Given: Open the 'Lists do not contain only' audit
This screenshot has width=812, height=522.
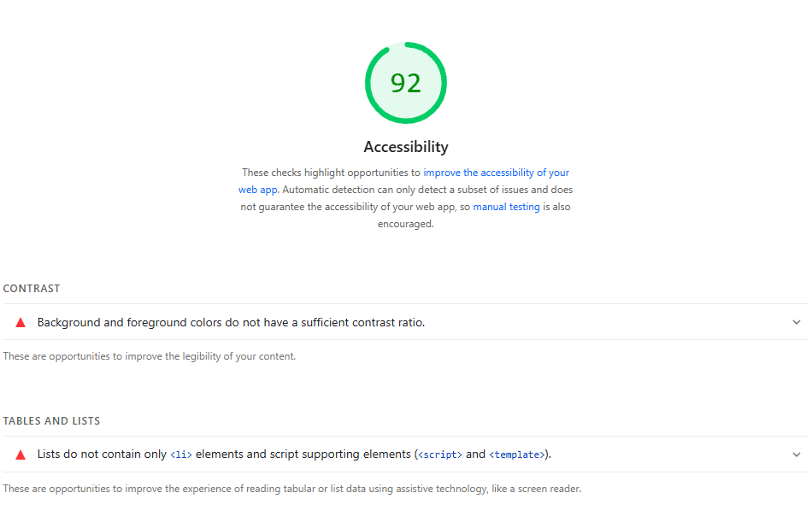Looking at the screenshot, I should coord(102,455).
